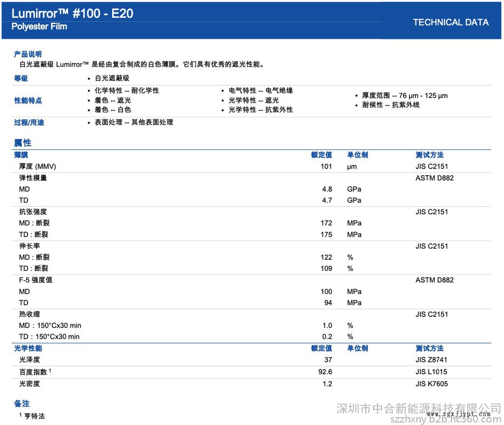The width and height of the screenshot is (504, 425).
Task: Click the 弹性模量 row label
Action: (33, 178)
